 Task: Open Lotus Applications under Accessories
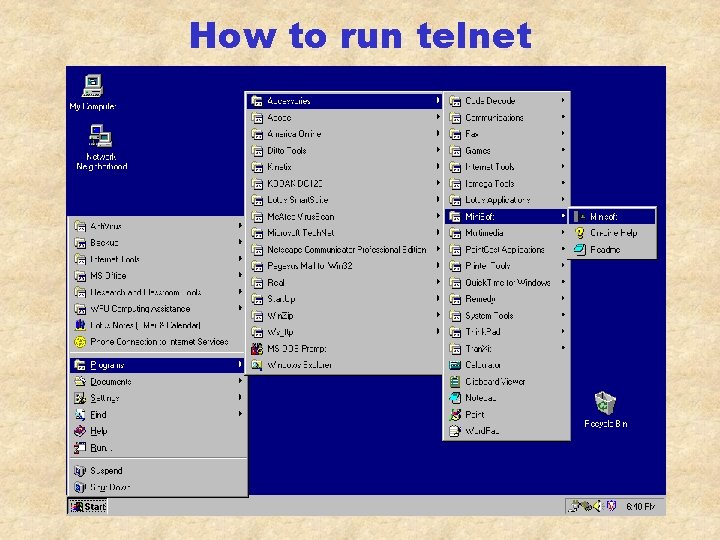[x=507, y=200]
